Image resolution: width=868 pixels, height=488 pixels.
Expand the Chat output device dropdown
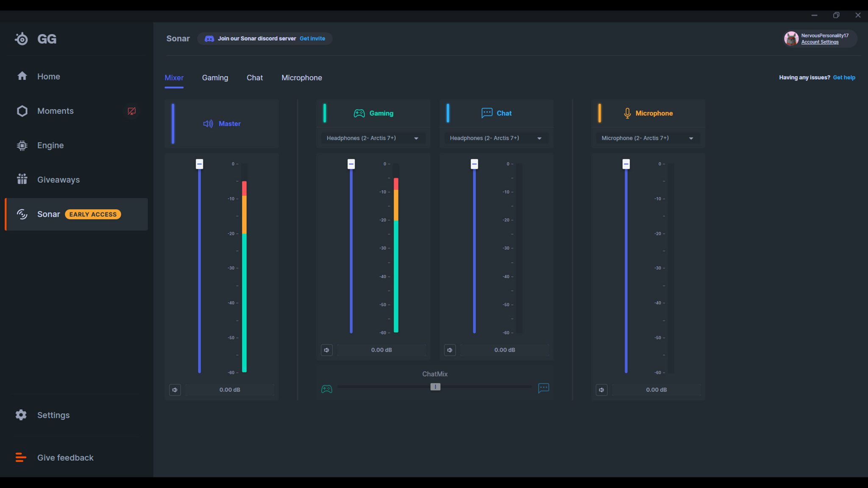[496, 138]
